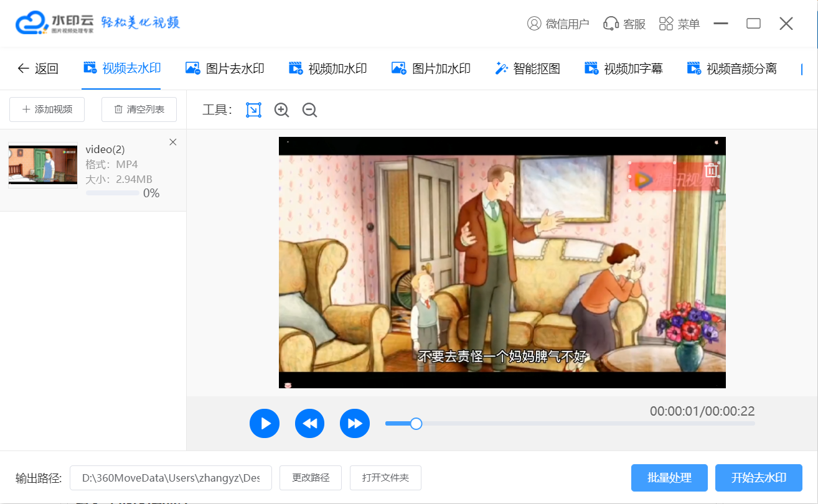Open 客服 customer service
This screenshot has height=504, width=818.
[x=624, y=24]
